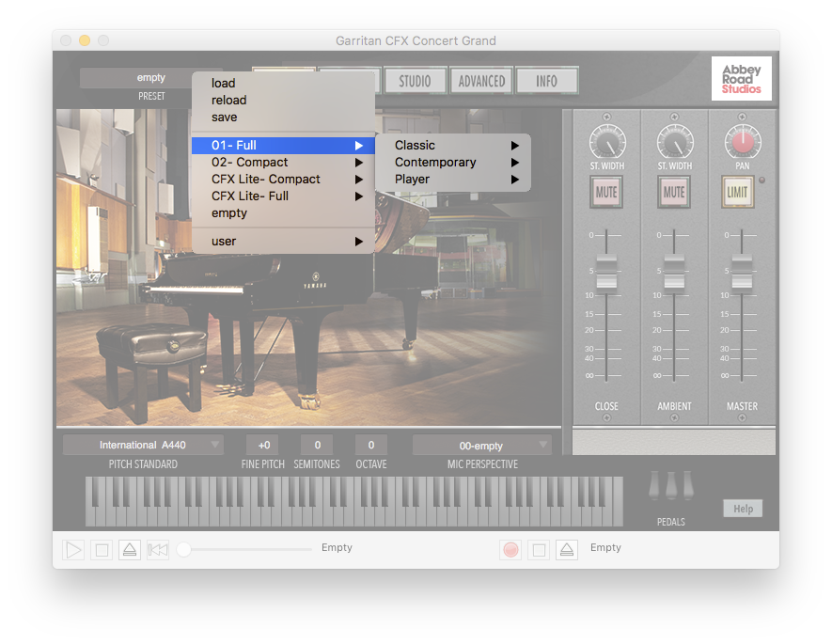Select the highlighted 01- Full menu item

(x=283, y=146)
